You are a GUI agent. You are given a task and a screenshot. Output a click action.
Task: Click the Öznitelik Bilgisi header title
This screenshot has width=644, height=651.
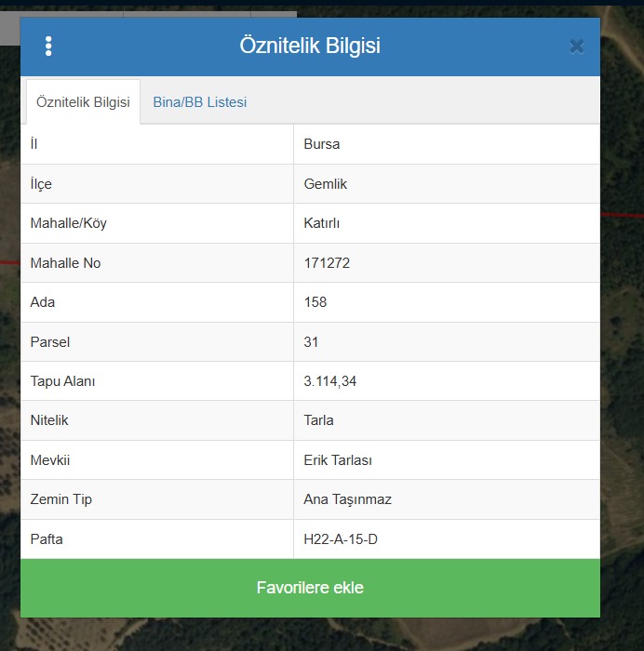point(310,46)
